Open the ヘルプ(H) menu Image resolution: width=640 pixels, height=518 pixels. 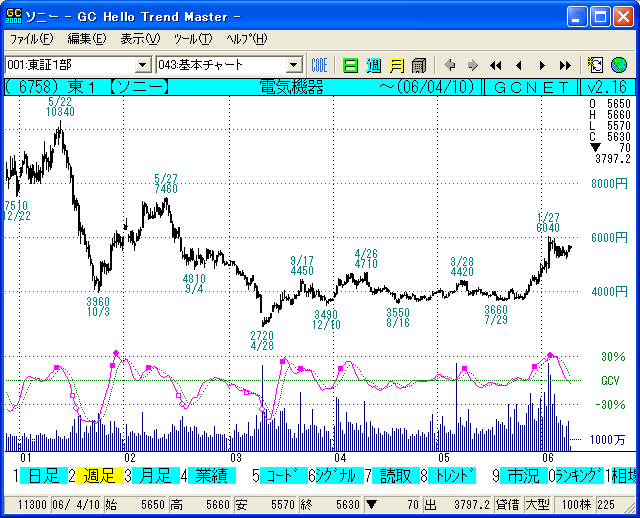click(247, 39)
